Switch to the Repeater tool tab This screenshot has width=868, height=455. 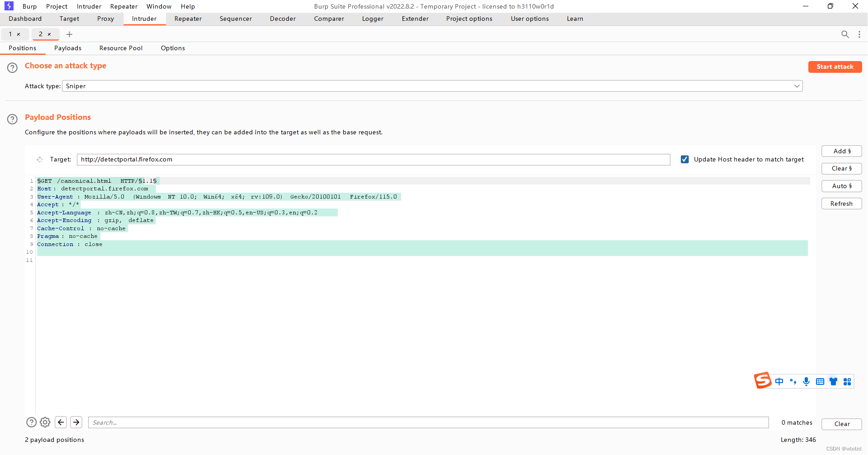(188, 19)
